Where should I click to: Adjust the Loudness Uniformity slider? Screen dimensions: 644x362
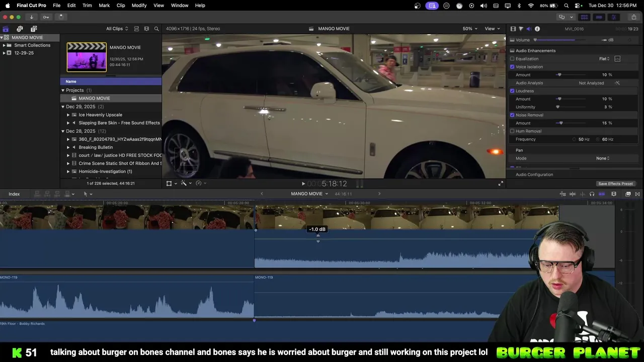pyautogui.click(x=572, y=107)
